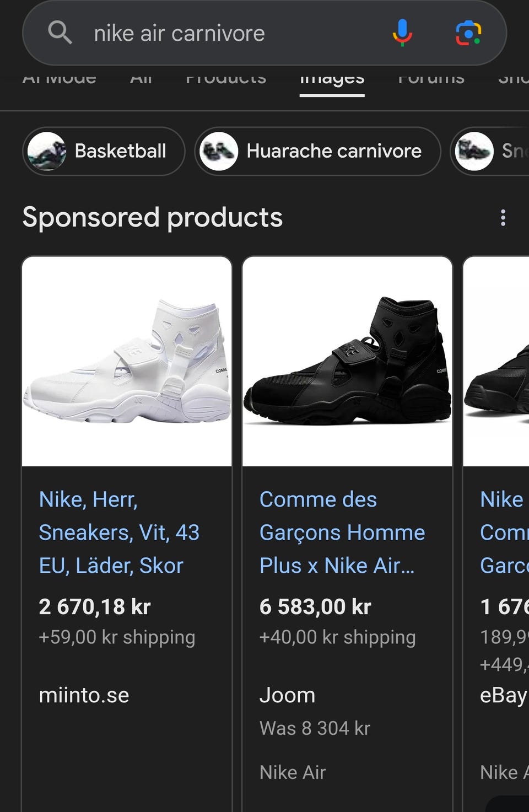Start voice search with microphone icon

402,33
